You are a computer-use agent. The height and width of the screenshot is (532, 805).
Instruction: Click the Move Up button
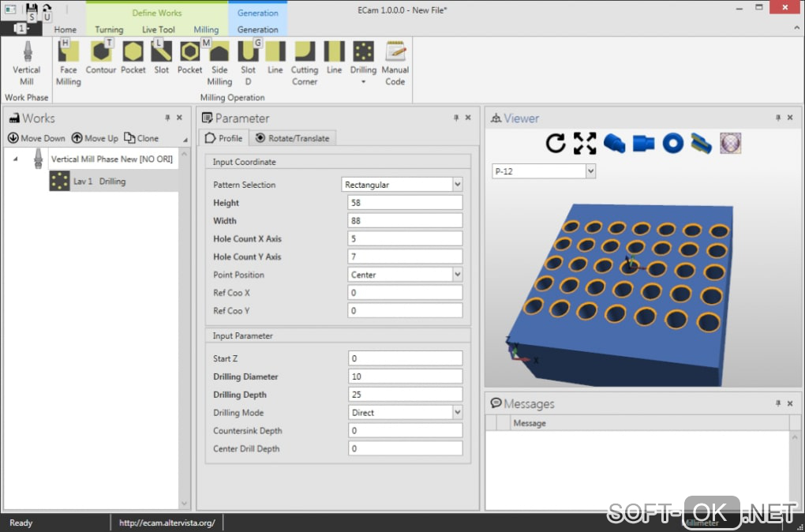click(95, 138)
